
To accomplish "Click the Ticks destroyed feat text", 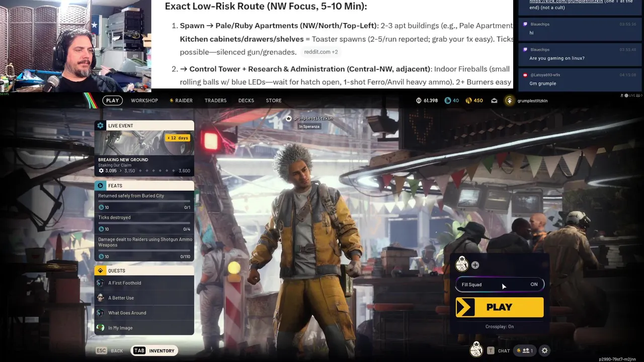I will pos(114,218).
